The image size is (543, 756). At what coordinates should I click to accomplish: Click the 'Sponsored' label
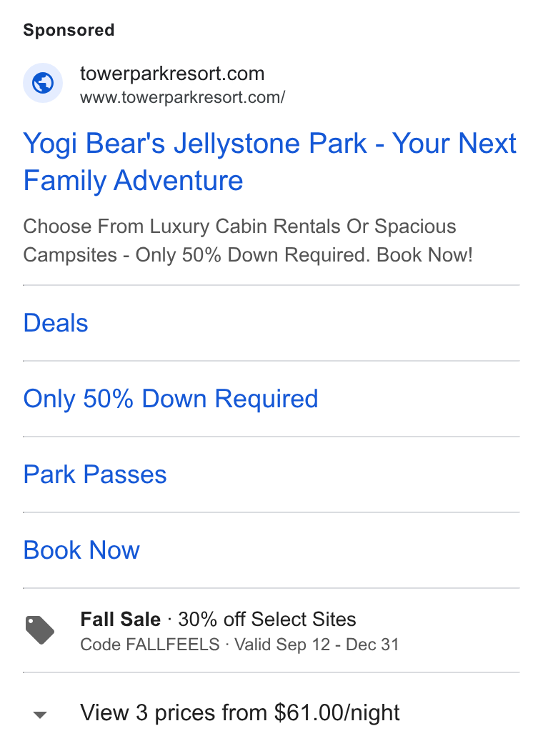point(69,31)
